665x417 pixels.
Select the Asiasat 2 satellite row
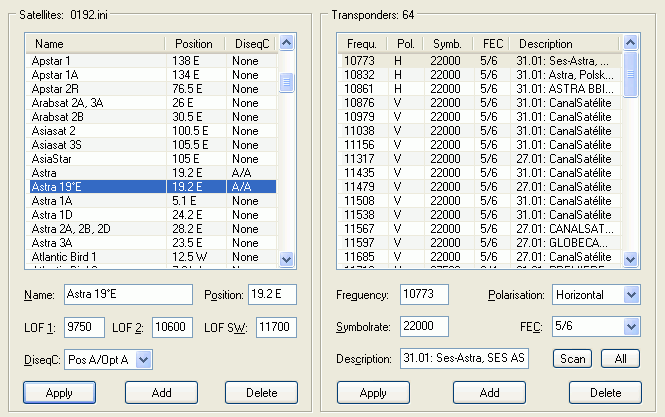pos(153,131)
